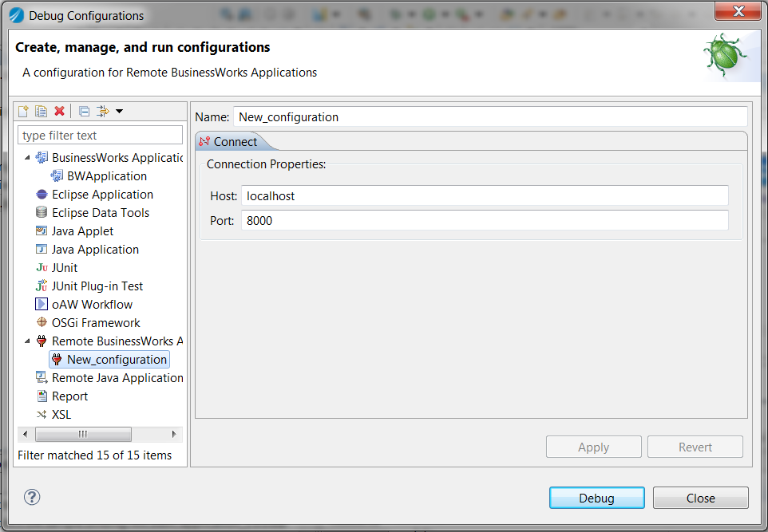Select the Remote BusinessWorks plug icon

[42, 341]
